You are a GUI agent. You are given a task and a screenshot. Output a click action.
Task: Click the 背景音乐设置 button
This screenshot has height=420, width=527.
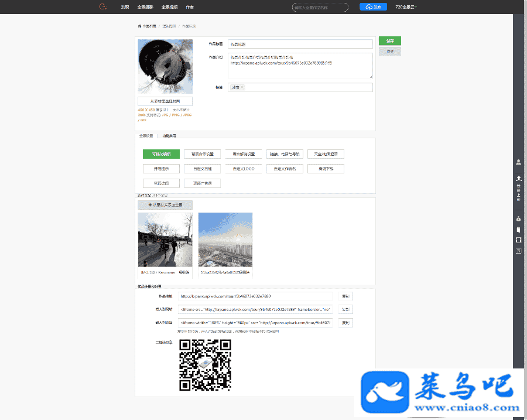(202, 154)
